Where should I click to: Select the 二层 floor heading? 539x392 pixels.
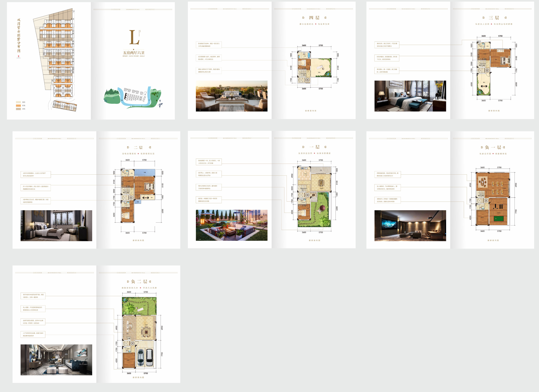[138, 147]
